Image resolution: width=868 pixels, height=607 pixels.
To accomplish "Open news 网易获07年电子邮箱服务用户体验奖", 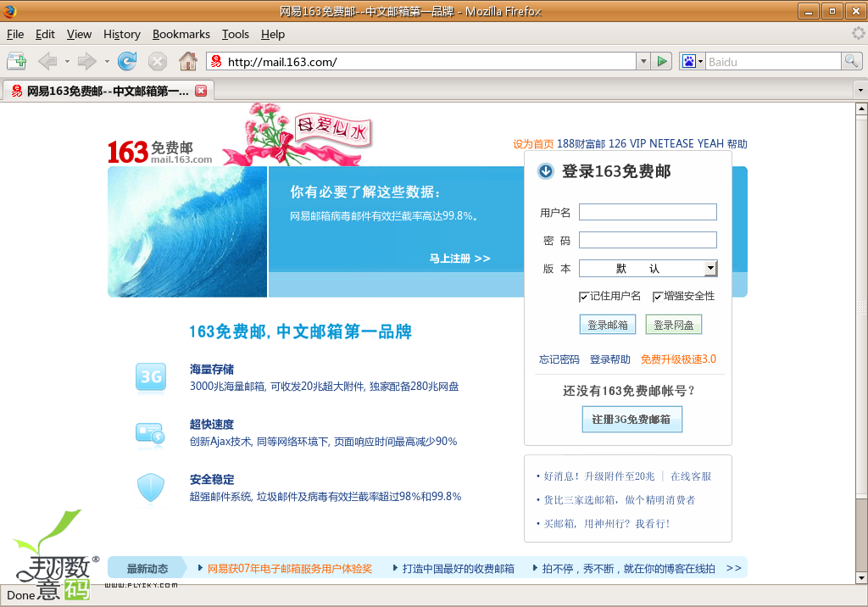I will (x=290, y=569).
